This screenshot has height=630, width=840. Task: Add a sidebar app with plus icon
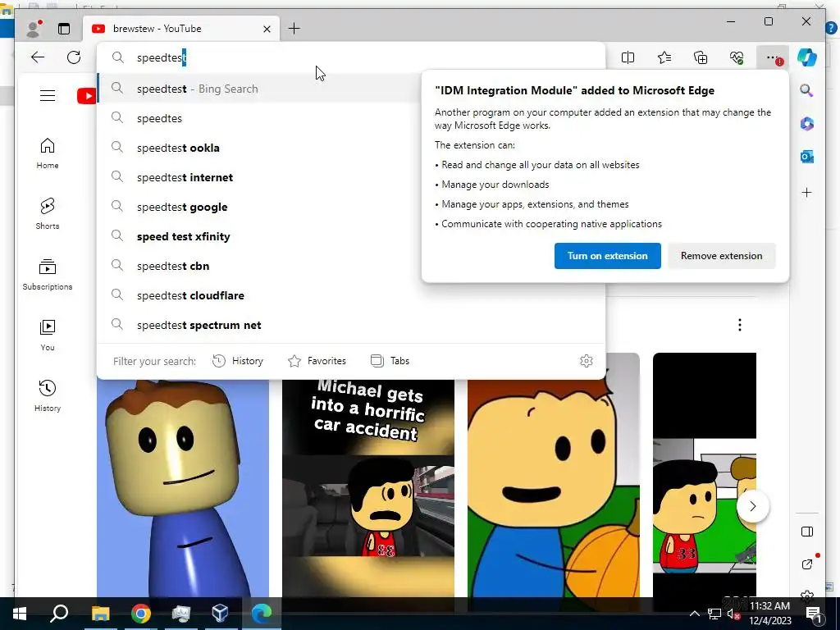tap(807, 192)
